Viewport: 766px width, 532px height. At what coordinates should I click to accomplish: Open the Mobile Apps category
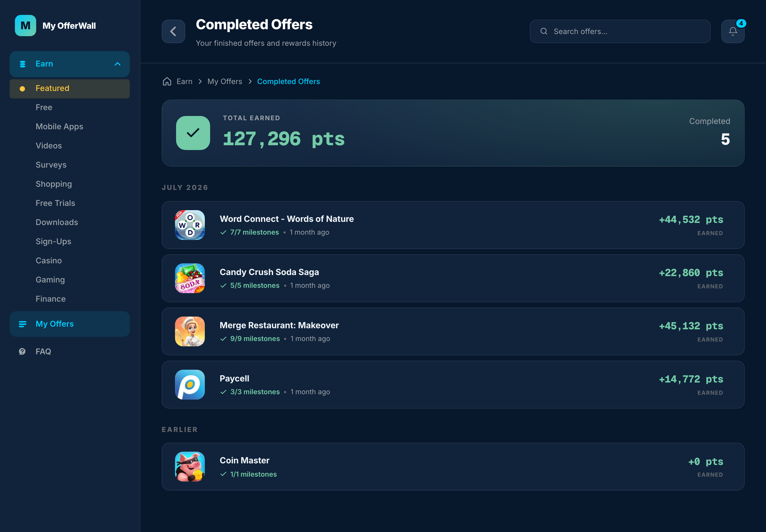pos(59,127)
